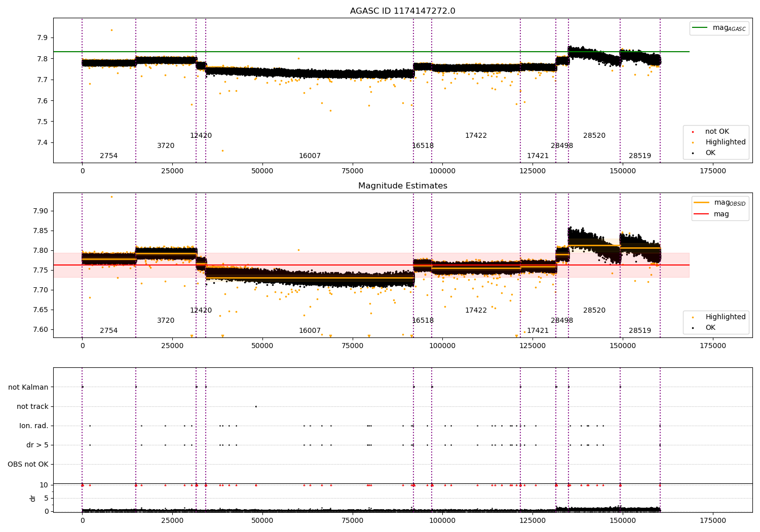
Task: Select the mag AGASC legend entry in top plot
Action: [719, 28]
